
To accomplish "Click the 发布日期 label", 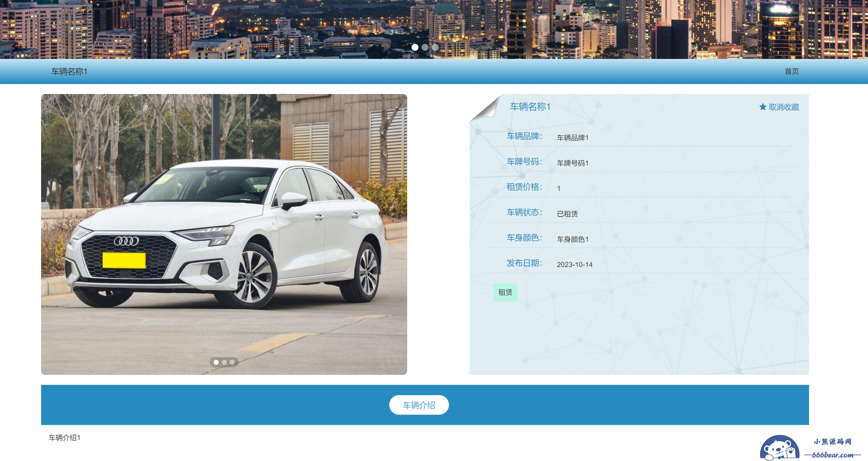I will pos(524,263).
